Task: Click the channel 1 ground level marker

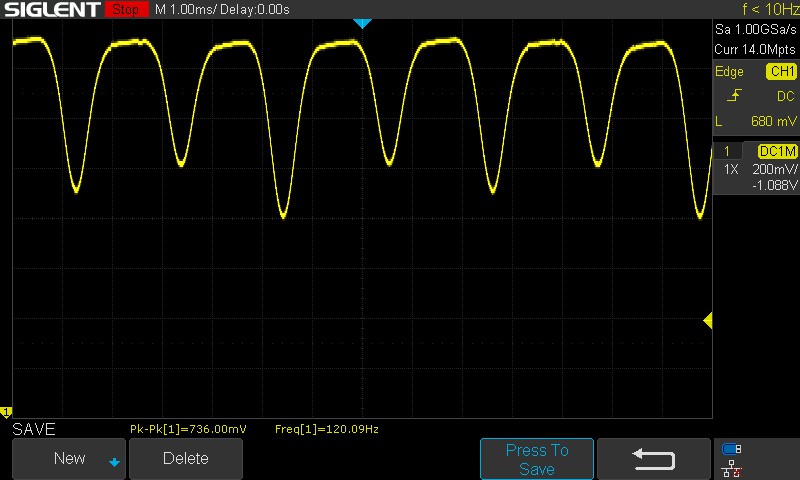Action: coord(6,412)
